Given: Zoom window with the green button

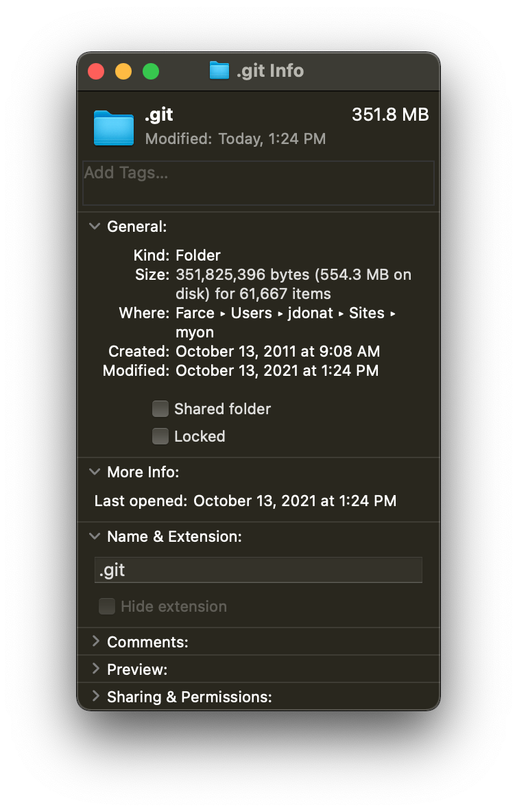Looking at the screenshot, I should coord(151,71).
